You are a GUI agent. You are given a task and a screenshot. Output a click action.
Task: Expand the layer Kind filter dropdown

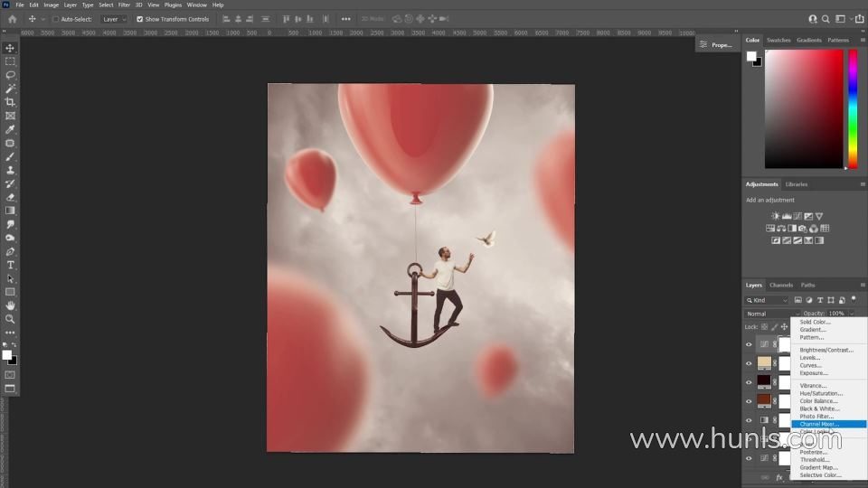point(766,300)
